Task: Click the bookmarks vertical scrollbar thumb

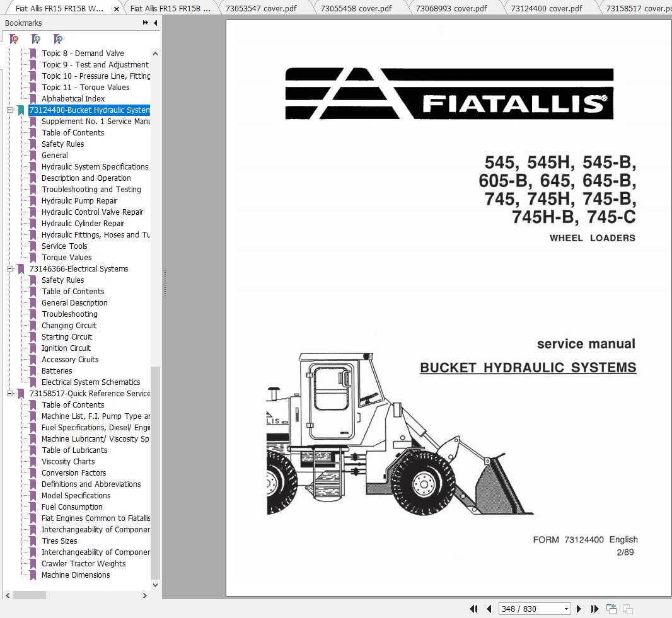Action: click(155, 472)
